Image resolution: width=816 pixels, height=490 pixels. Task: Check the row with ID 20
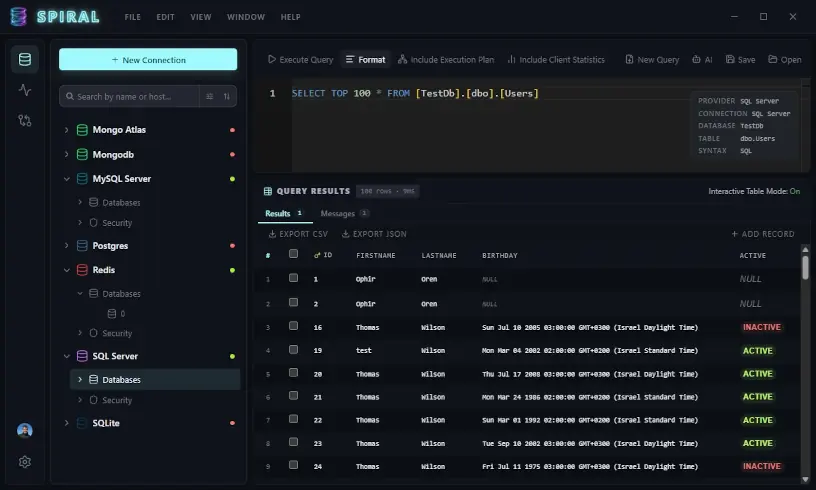pos(294,372)
